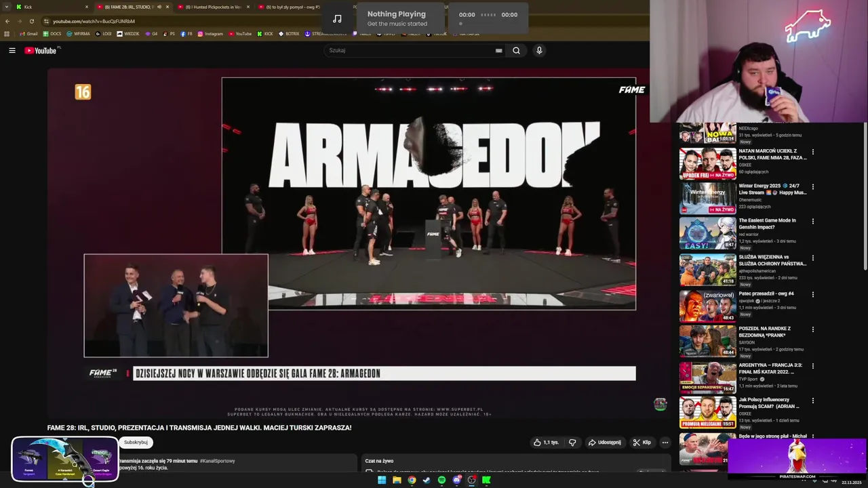Open Discord from taskbar
868x488 pixels.
(x=456, y=480)
